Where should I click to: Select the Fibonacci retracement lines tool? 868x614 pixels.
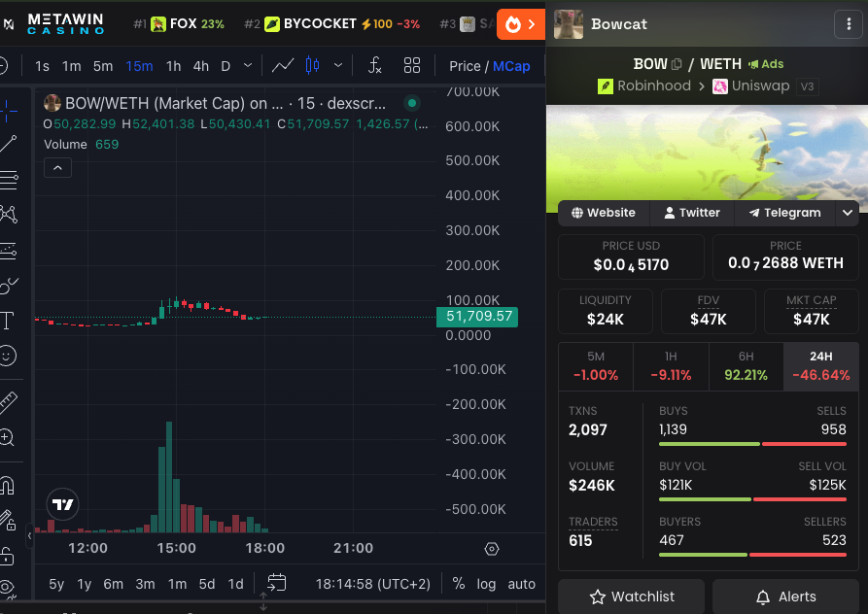(9, 179)
